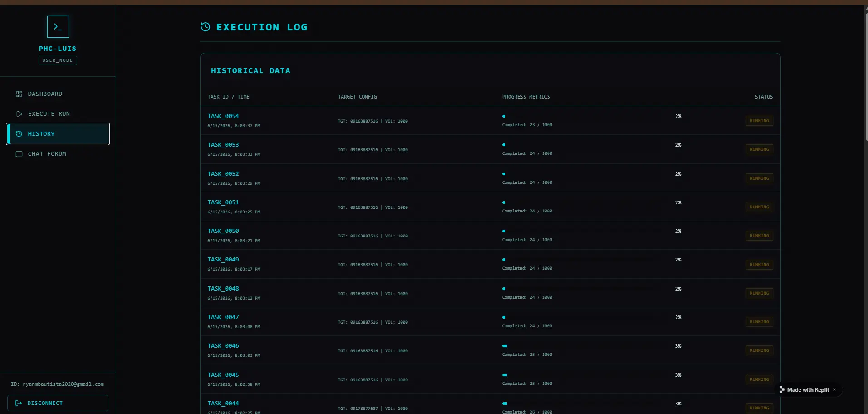Click the 3% value in TASK_0045 row

(x=678, y=375)
